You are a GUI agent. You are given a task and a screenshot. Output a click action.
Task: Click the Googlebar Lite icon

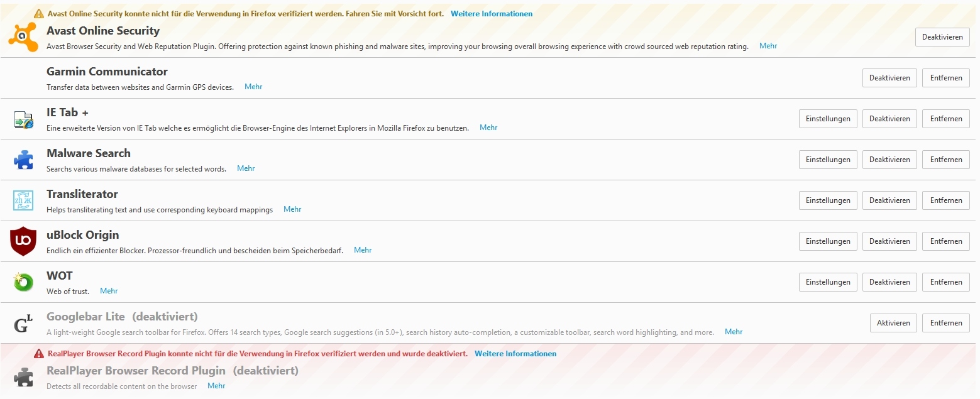[23, 324]
